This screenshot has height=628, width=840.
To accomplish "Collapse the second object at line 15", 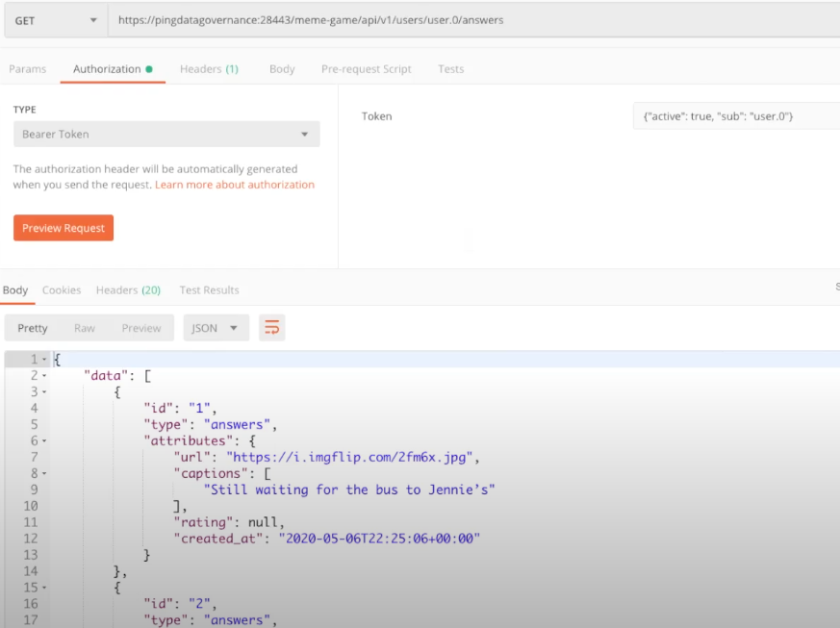I will (x=44, y=588).
